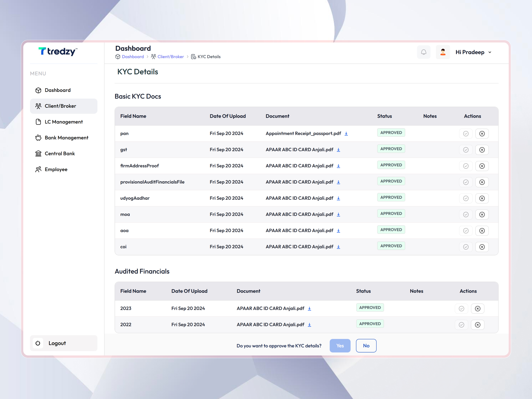This screenshot has height=399, width=532.
Task: Select the Central Bank building icon
Action: coord(39,153)
